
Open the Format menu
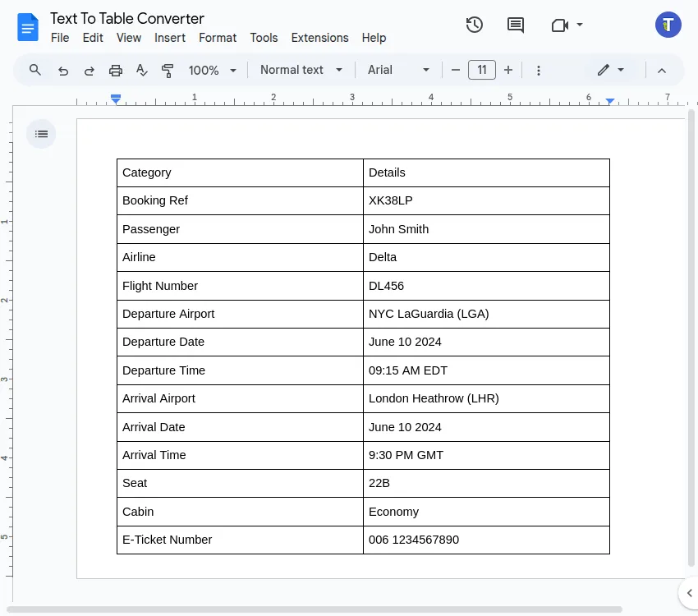(218, 38)
